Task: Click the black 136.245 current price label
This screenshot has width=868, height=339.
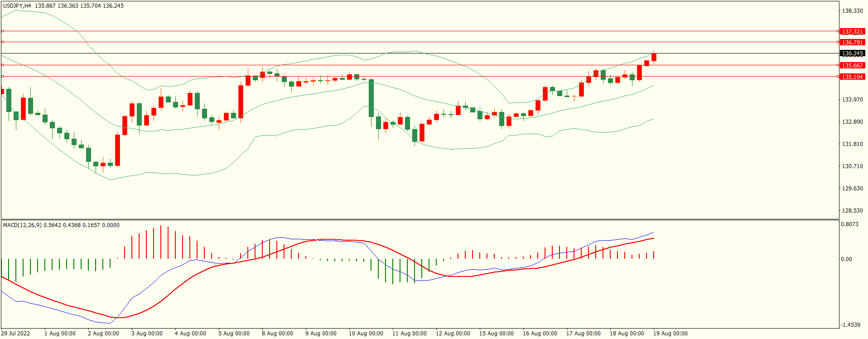Action: click(852, 53)
